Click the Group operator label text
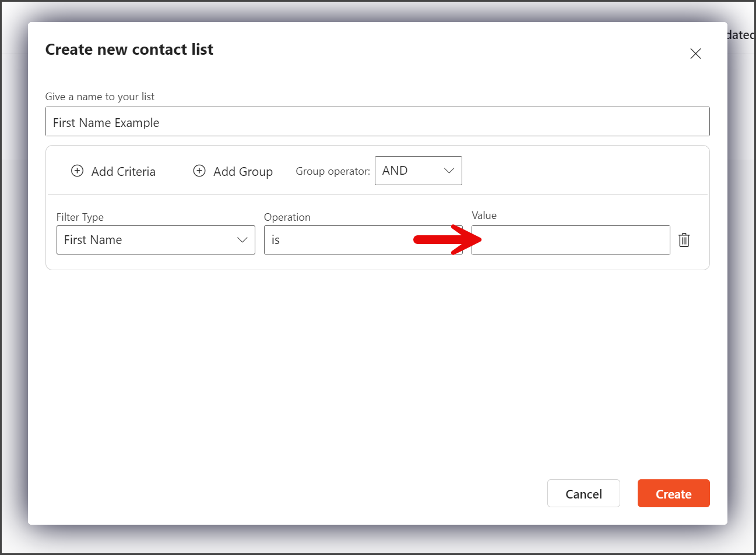 click(x=333, y=171)
